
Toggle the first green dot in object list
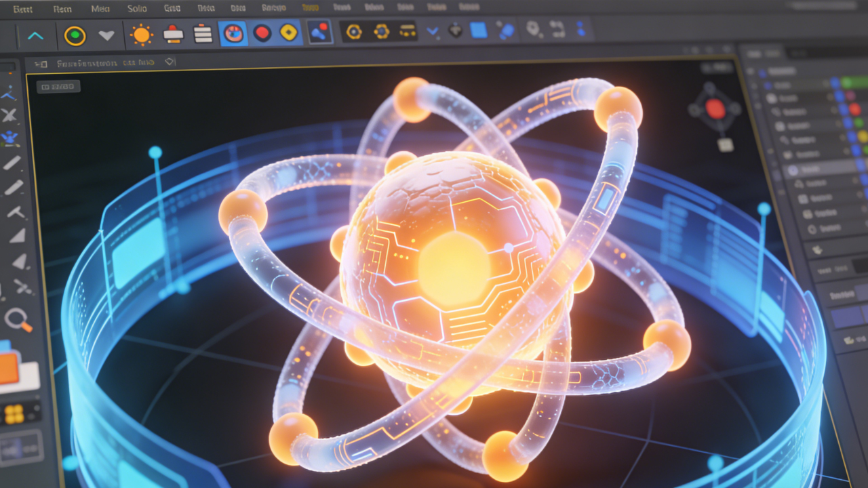point(846,83)
